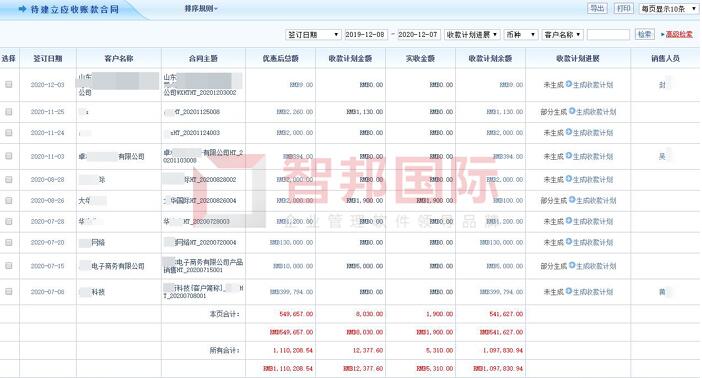The height and width of the screenshot is (378, 702).
Task: Click the empty search keyword input box
Action: (608, 34)
